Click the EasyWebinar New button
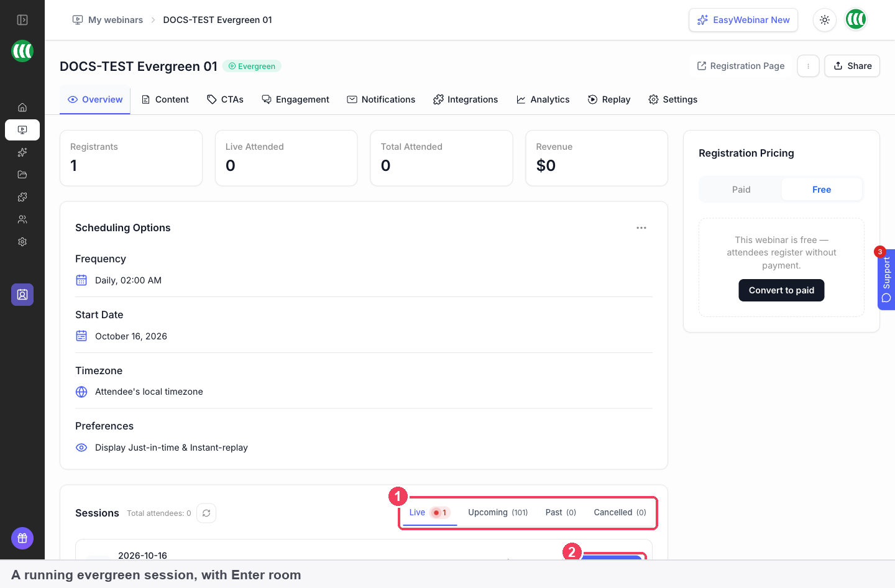 pos(743,20)
